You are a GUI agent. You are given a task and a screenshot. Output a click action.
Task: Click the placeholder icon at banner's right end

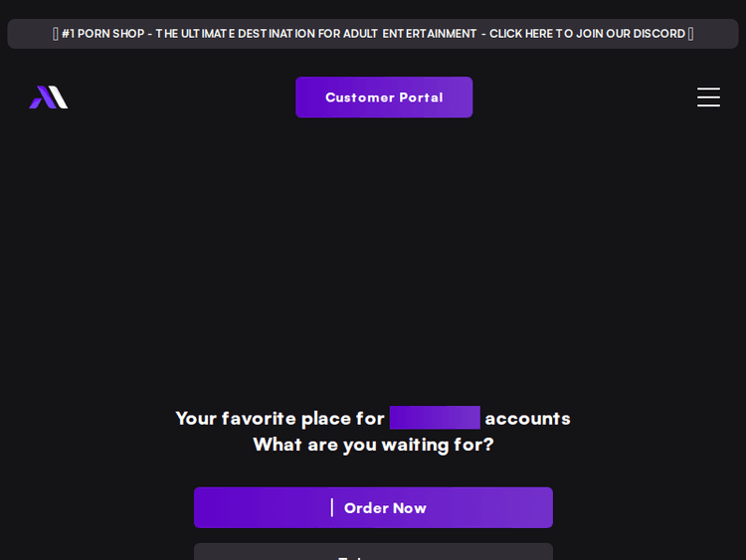tap(690, 34)
